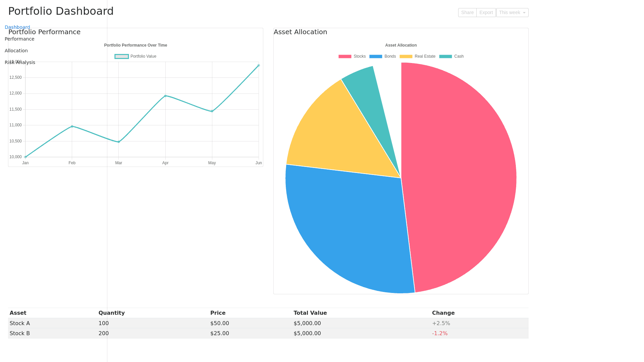The width and height of the screenshot is (644, 362).
Task: Click the Apr data point on line chart
Action: (165, 96)
